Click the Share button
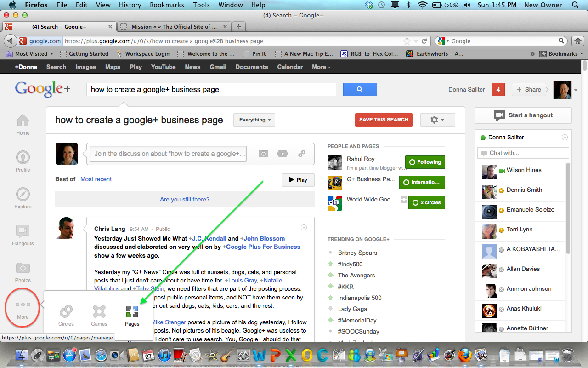 tap(528, 89)
